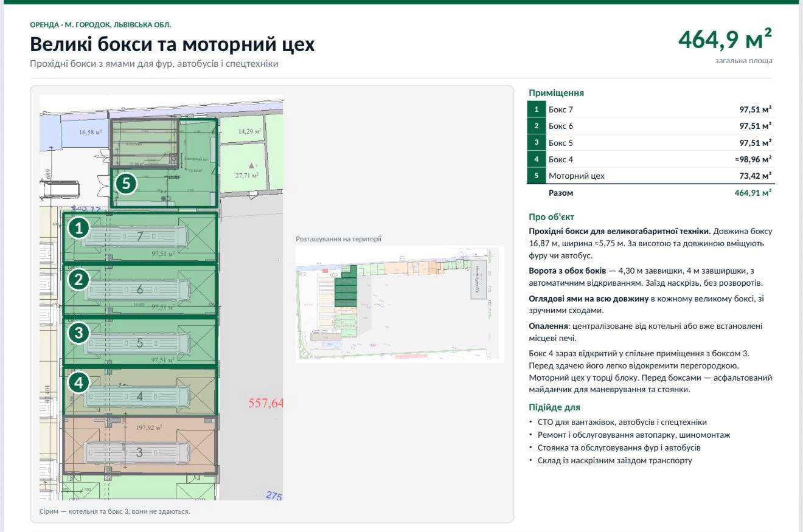Open the site location map thumbnail
803x532 pixels.
[400, 303]
